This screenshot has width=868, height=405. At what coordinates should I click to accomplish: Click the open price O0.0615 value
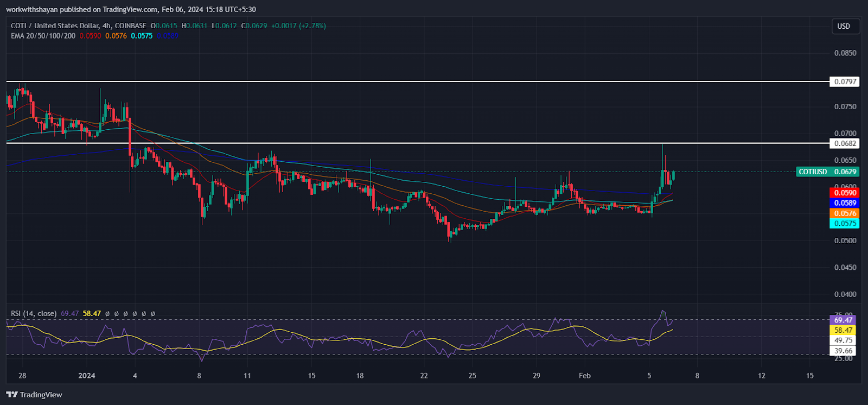coord(164,26)
